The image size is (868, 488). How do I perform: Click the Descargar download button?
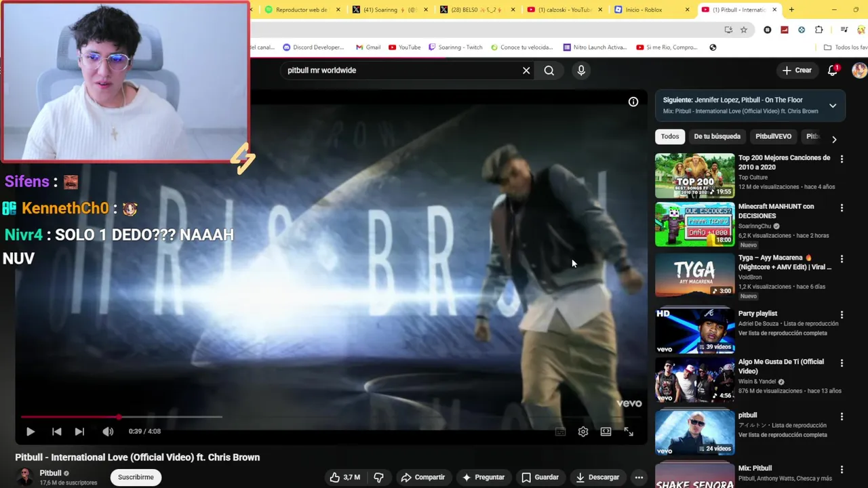597,477
